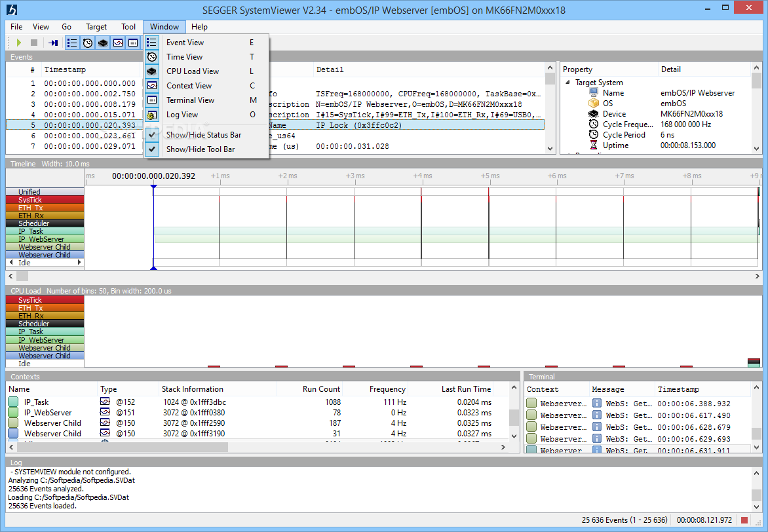Toggle Terminal View icon in toolbar
The height and width of the screenshot is (532, 768).
click(x=133, y=43)
